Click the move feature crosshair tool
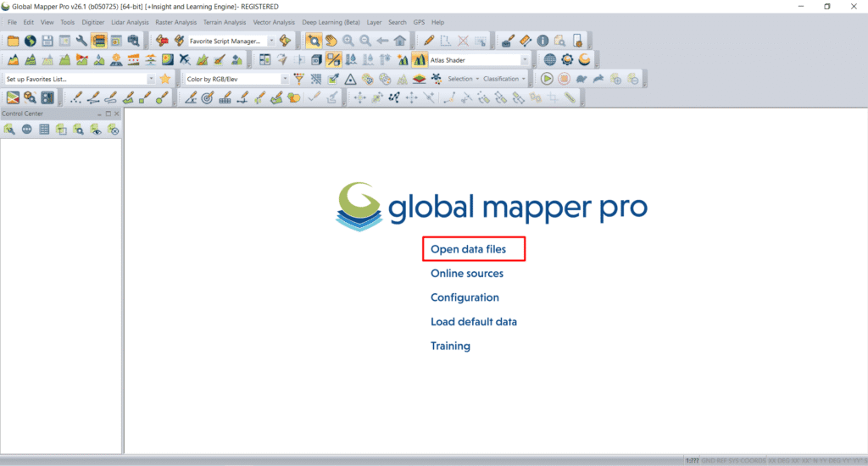Viewport: 868px width, 466px height. (359, 98)
